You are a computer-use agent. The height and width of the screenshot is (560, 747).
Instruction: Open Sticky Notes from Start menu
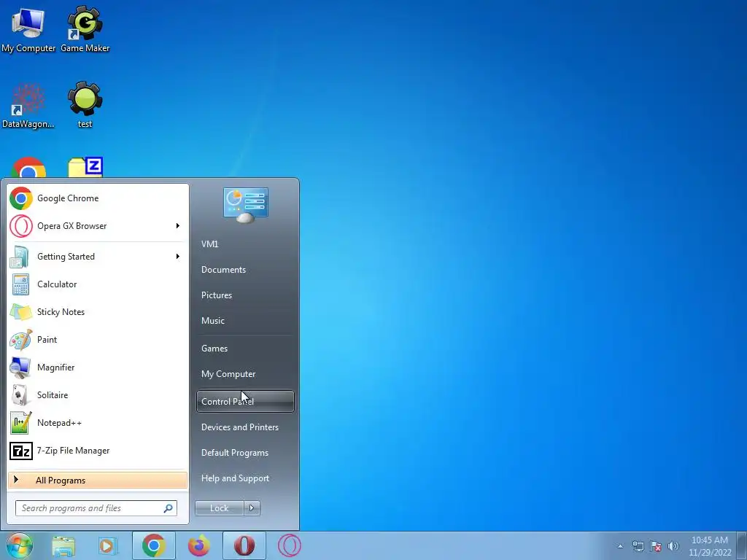pos(98,312)
